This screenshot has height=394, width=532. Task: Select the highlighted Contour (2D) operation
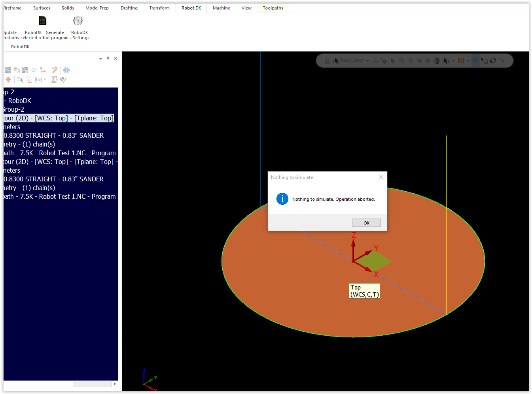pyautogui.click(x=59, y=118)
